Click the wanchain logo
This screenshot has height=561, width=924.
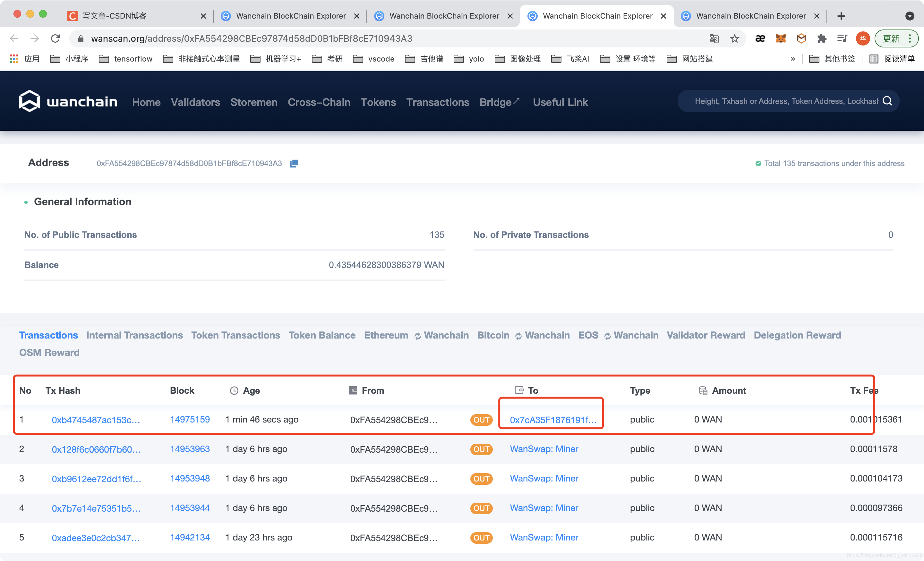[x=68, y=101]
